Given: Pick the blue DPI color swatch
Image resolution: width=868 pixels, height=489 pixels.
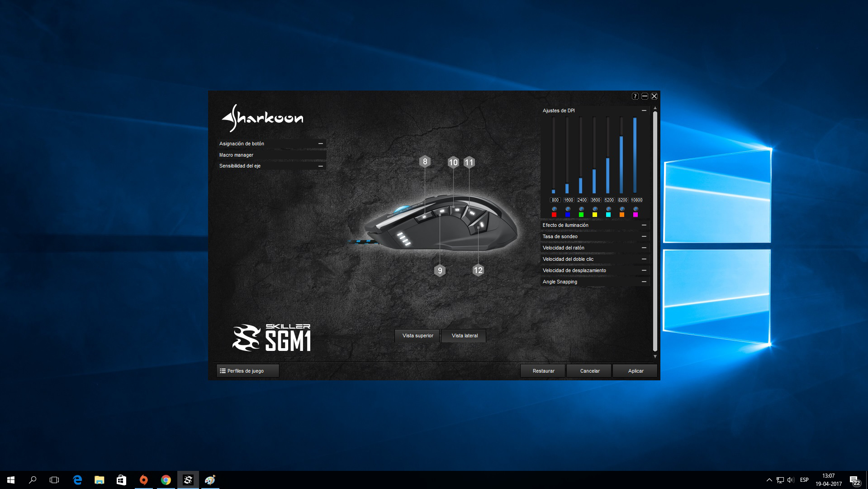Looking at the screenshot, I should tap(568, 215).
